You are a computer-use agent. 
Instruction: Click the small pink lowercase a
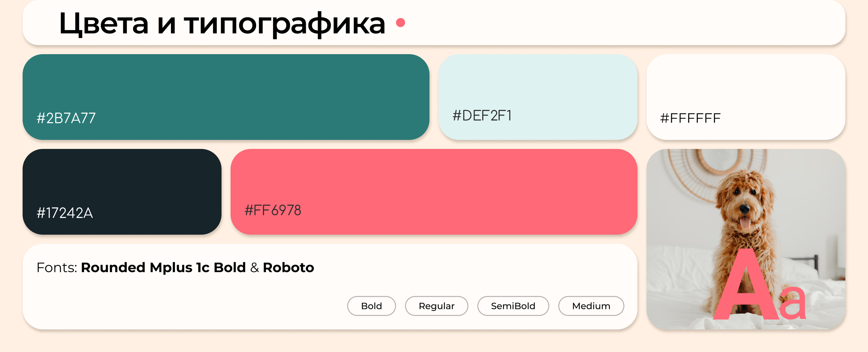click(792, 303)
